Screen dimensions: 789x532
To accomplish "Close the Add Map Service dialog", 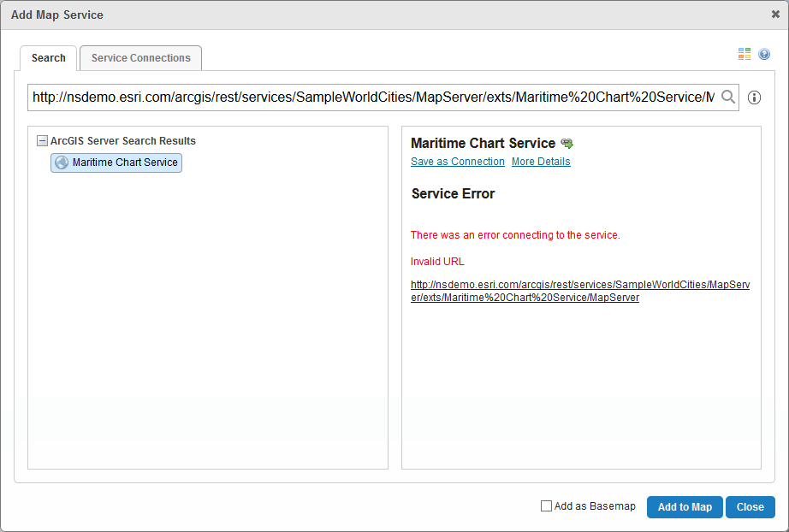I will [775, 15].
